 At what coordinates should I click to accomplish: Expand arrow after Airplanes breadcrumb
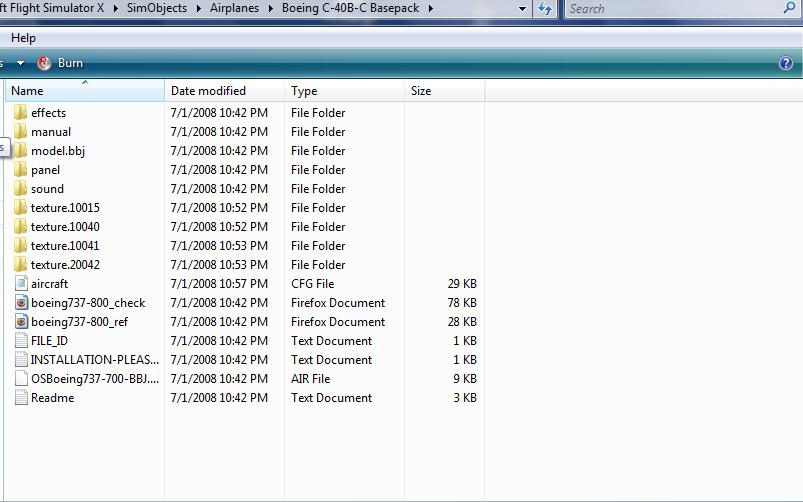point(271,8)
